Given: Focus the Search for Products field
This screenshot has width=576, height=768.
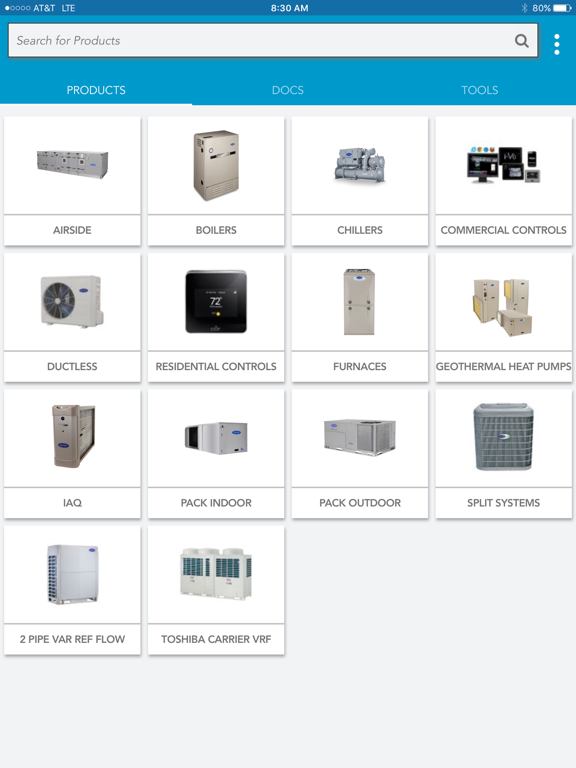Looking at the screenshot, I should click(x=273, y=41).
